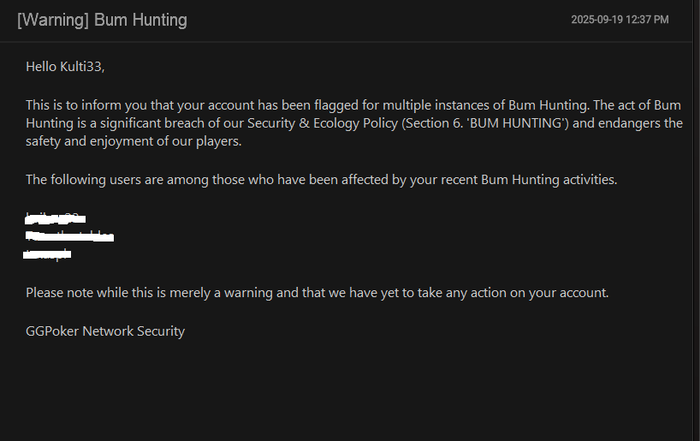Click the vertical scrollbar at right edge
700x441 pixels.
tap(695, 200)
